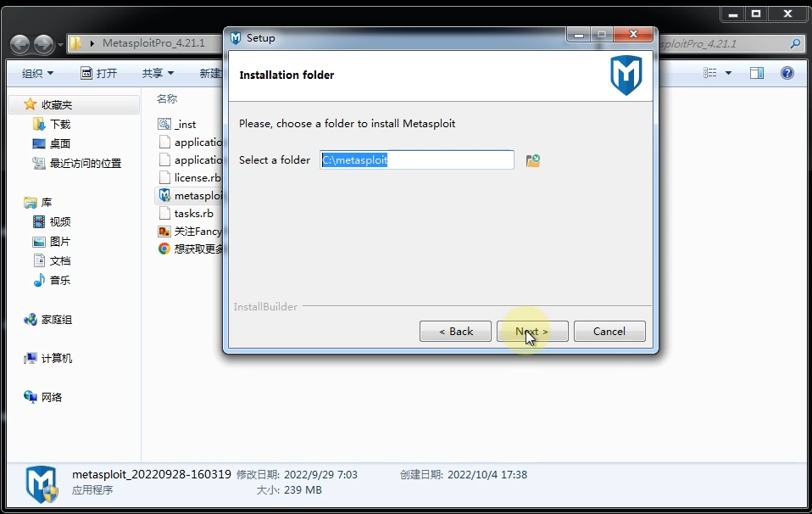Open the 组织 menu

tap(37, 73)
